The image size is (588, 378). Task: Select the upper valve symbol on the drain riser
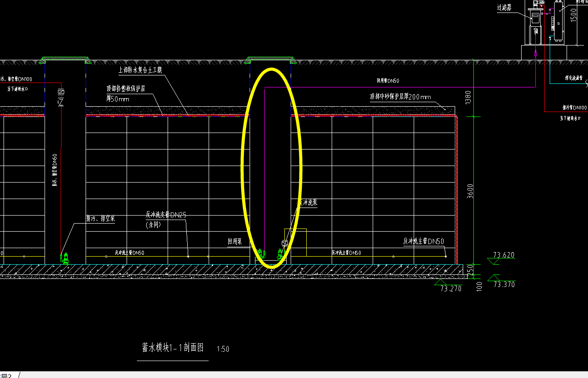coord(61,92)
